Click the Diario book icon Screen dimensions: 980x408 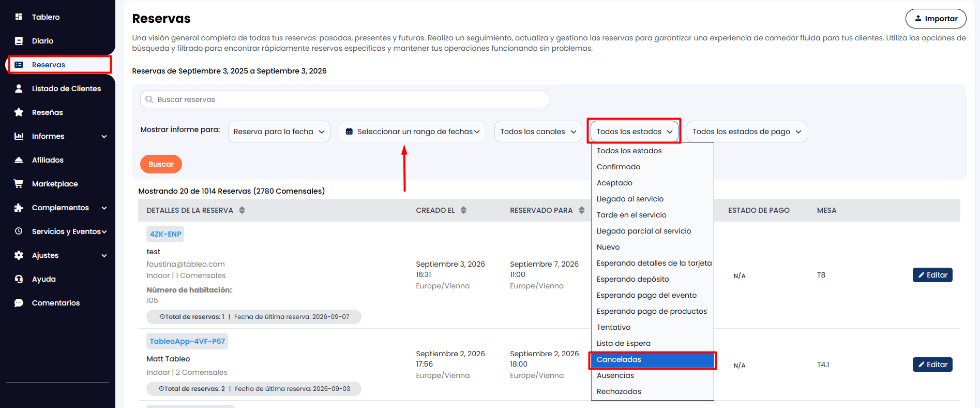[19, 41]
